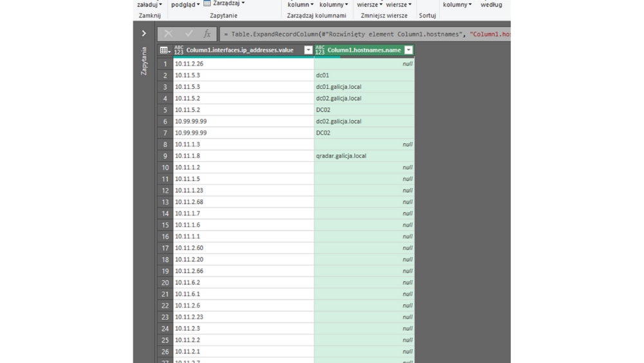
Task: Click data type icon of hostnames.name column
Action: 320,50
